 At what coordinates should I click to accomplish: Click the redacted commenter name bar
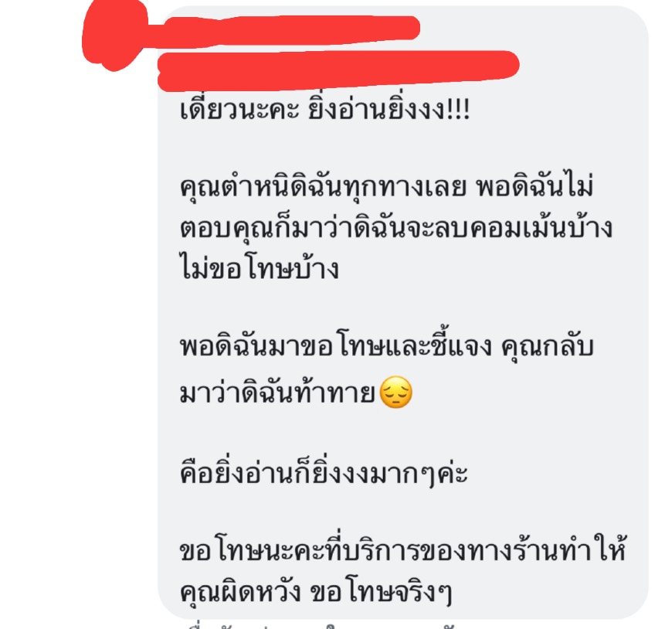[x=290, y=31]
